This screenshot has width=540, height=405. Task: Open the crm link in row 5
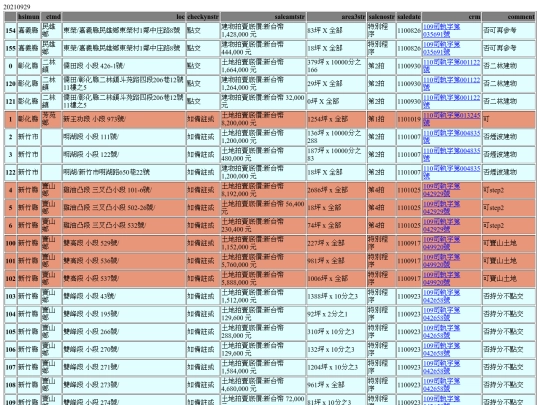tap(441, 208)
